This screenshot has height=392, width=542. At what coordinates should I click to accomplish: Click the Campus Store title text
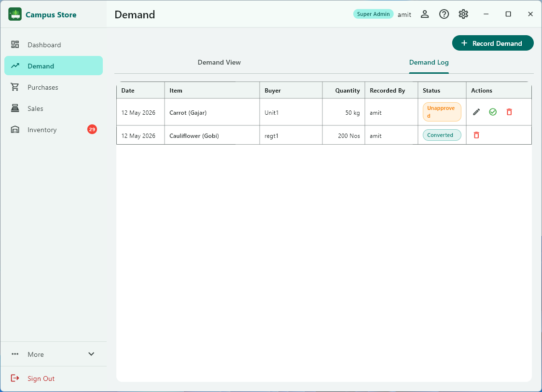(x=51, y=15)
